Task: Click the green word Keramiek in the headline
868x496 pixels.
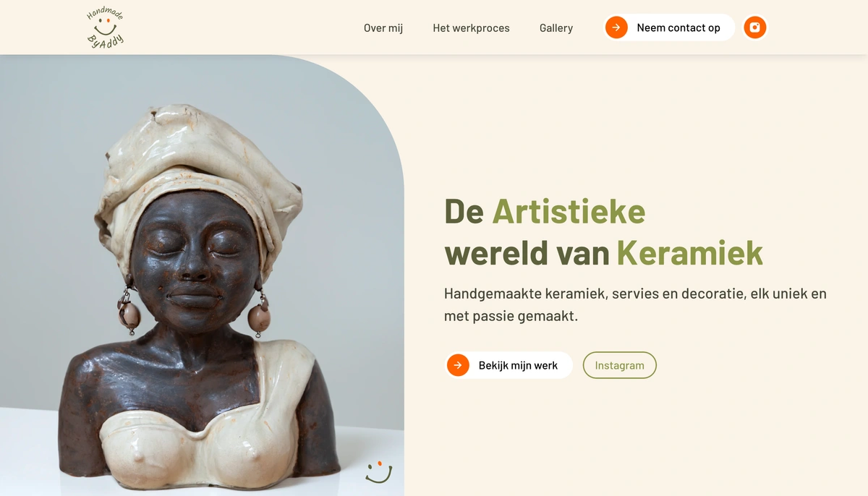Action: coord(690,253)
